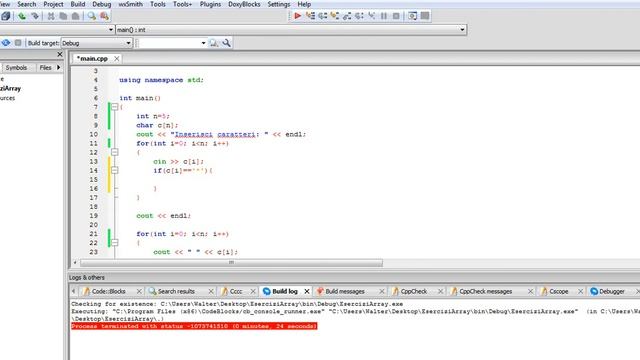Click the Redo arrow icon
640x360 pixels.
(x=35, y=16)
